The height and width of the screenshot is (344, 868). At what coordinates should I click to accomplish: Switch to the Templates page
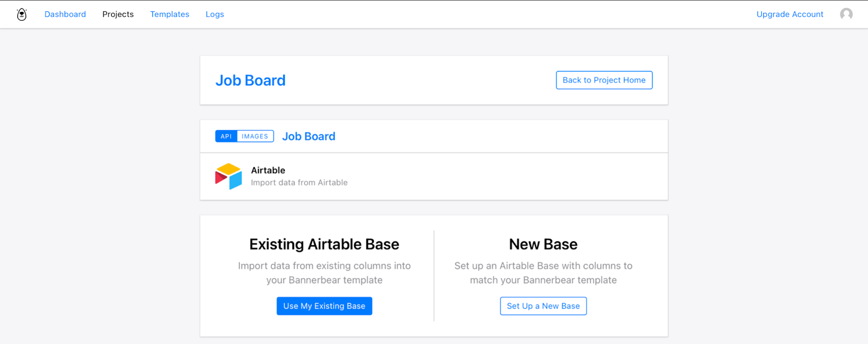(170, 14)
